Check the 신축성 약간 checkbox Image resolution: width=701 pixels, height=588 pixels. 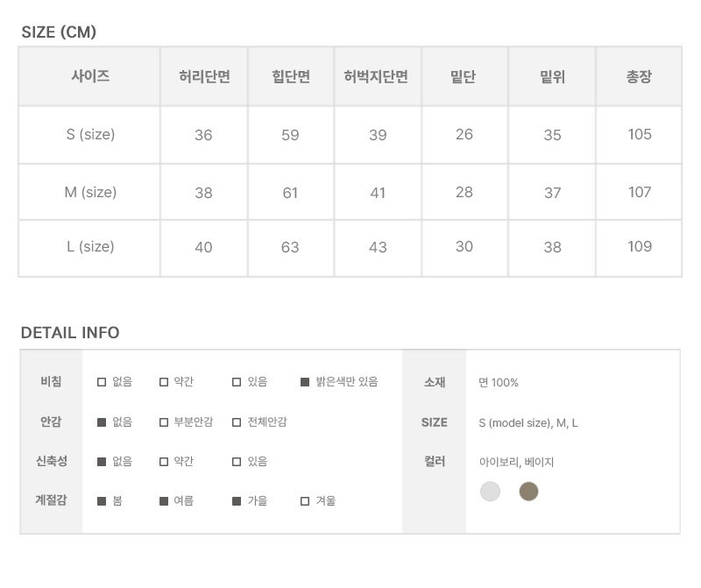click(164, 462)
